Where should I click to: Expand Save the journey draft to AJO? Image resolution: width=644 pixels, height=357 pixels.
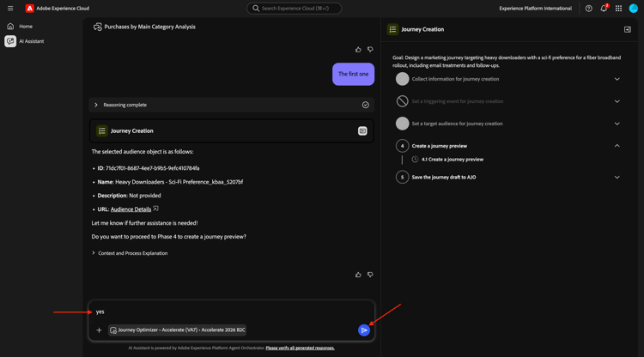(x=617, y=178)
